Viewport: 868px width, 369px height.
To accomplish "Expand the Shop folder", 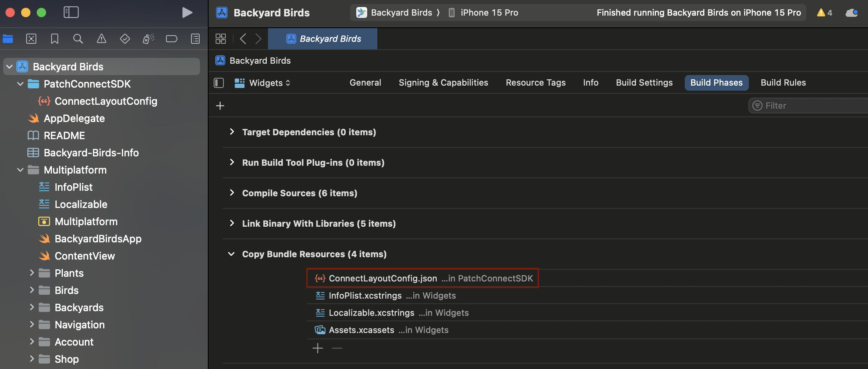I will click(x=32, y=359).
